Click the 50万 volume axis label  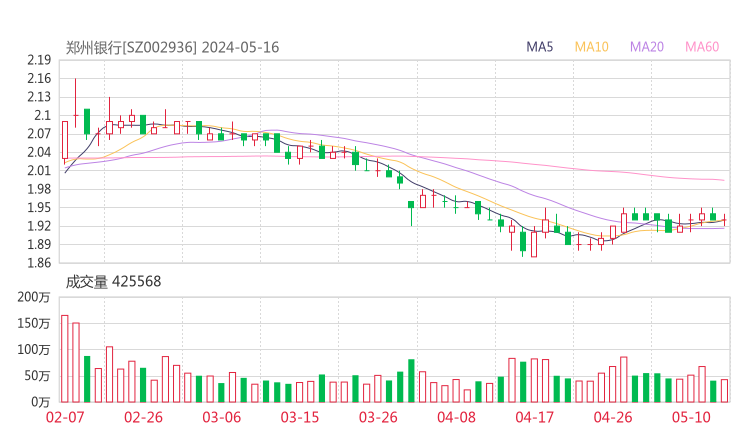coord(37,376)
